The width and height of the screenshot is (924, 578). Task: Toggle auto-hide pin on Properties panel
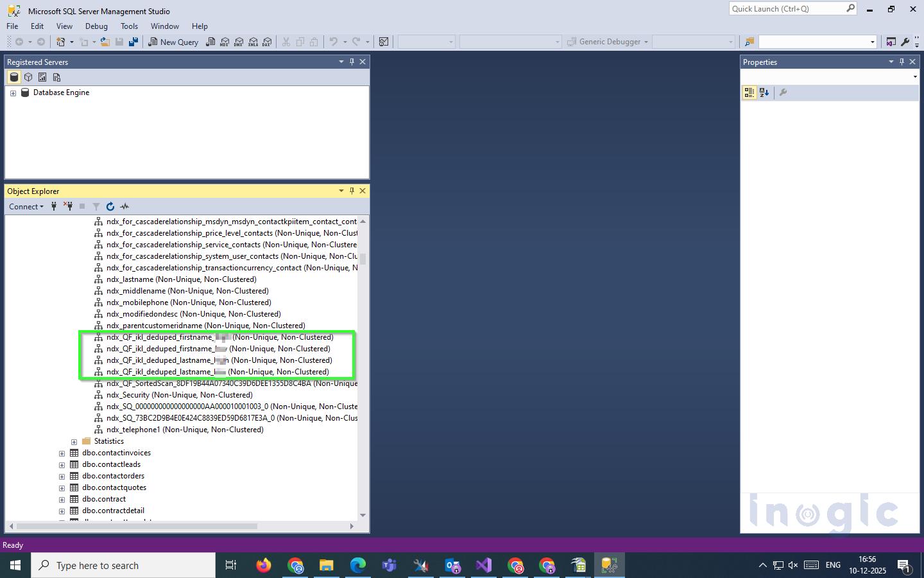point(902,62)
